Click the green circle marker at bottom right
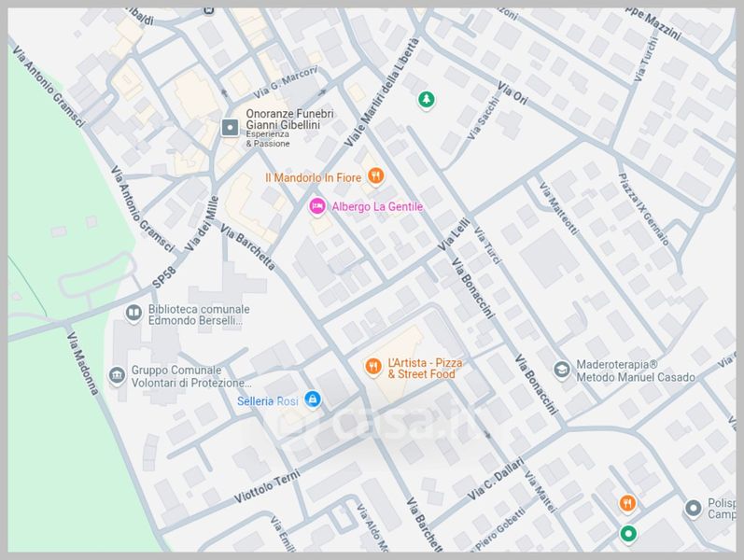 pyautogui.click(x=628, y=534)
